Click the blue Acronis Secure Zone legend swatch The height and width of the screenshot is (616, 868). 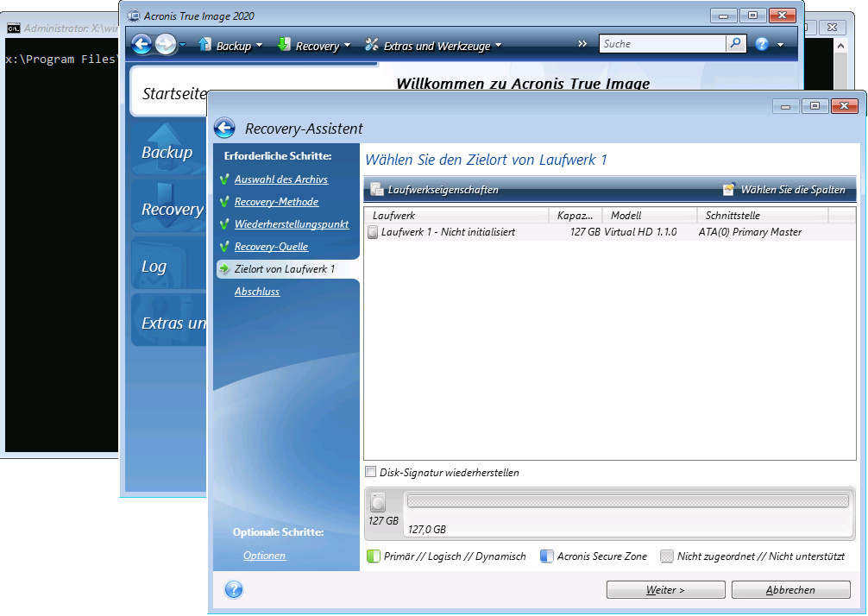click(547, 556)
